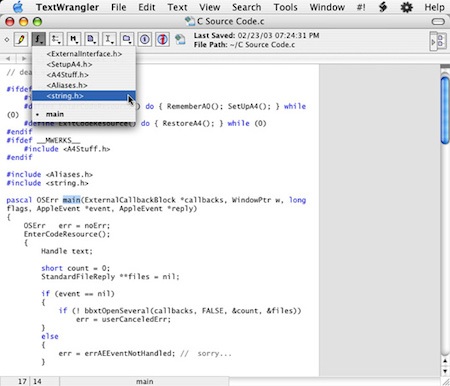The width and height of the screenshot is (450, 386).
Task: Open the Tools menu
Action: [x=285, y=7]
